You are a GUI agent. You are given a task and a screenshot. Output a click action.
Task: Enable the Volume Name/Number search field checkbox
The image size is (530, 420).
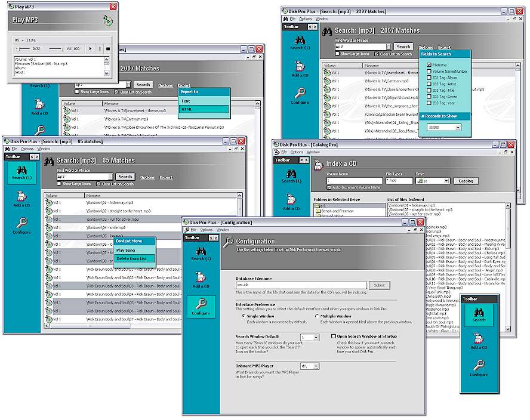(429, 71)
